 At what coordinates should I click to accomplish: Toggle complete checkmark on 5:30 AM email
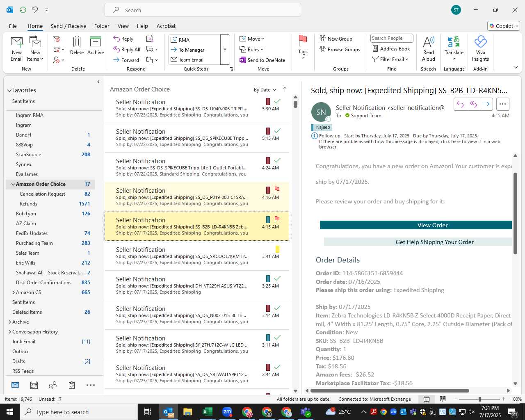277,101
